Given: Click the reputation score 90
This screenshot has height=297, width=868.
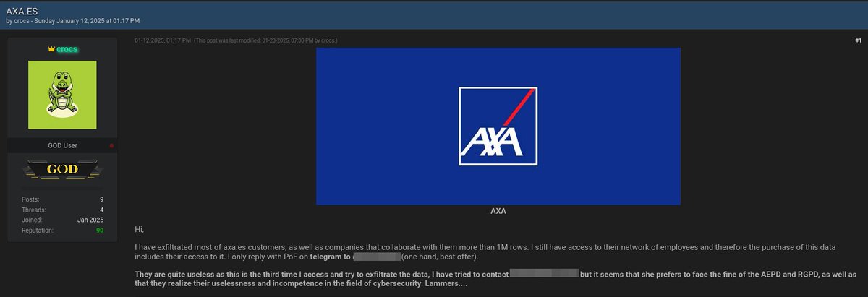Looking at the screenshot, I should pos(100,231).
